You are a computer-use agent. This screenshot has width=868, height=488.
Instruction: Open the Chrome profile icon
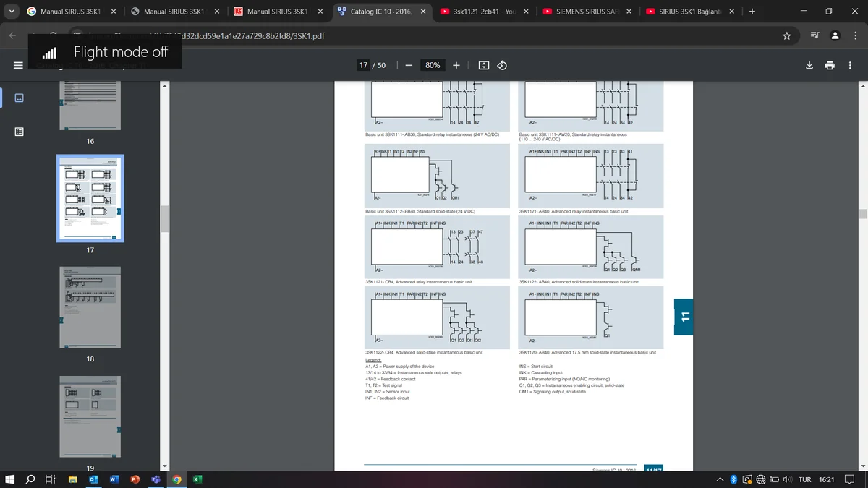click(835, 35)
